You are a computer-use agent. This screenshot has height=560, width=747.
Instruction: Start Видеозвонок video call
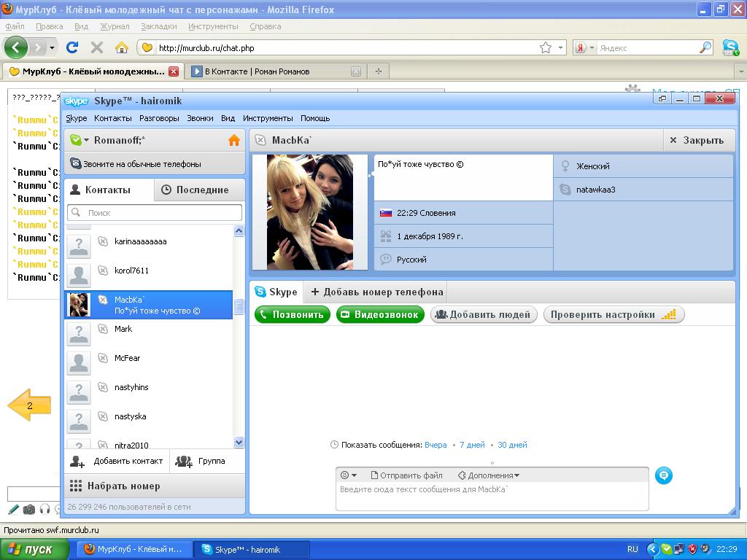pyautogui.click(x=380, y=314)
